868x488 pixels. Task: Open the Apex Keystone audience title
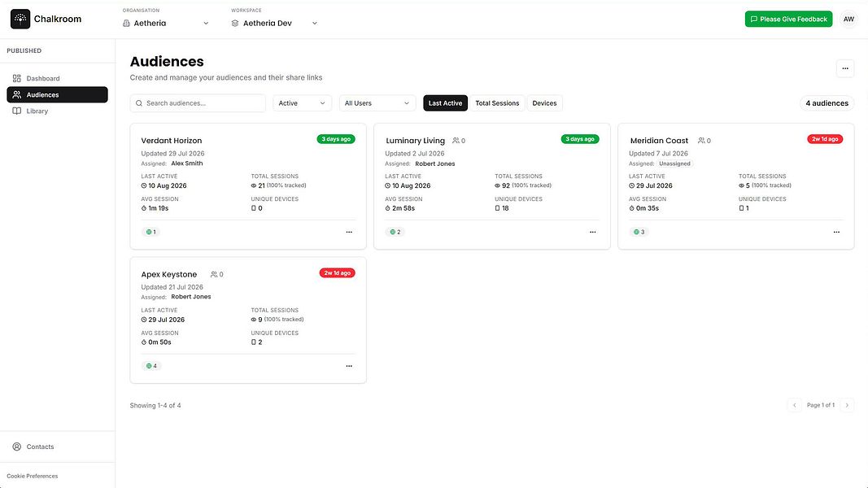pyautogui.click(x=169, y=274)
